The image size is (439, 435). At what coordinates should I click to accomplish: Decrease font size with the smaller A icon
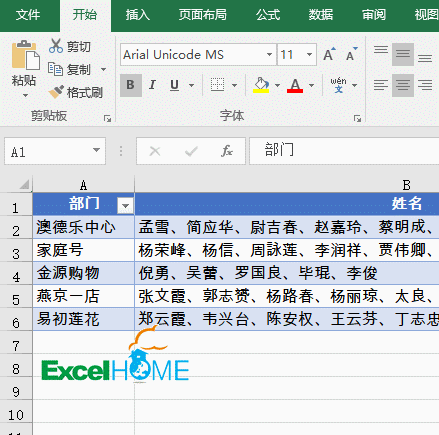[x=351, y=54]
